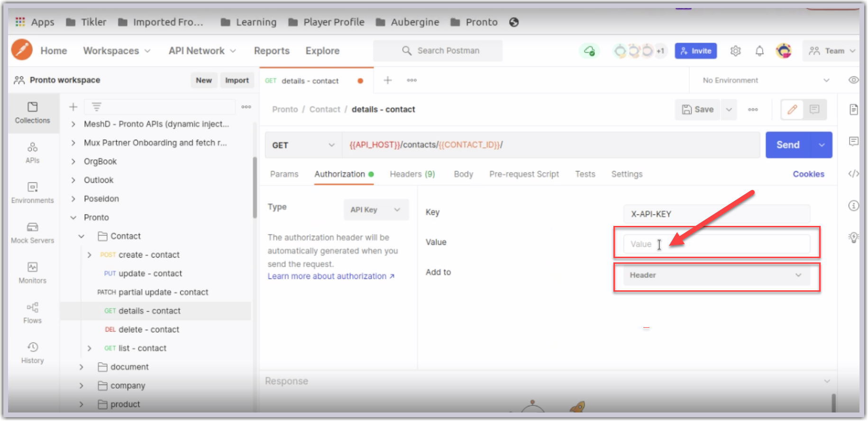
Task: Open Flows in the sidebar
Action: pyautogui.click(x=32, y=313)
